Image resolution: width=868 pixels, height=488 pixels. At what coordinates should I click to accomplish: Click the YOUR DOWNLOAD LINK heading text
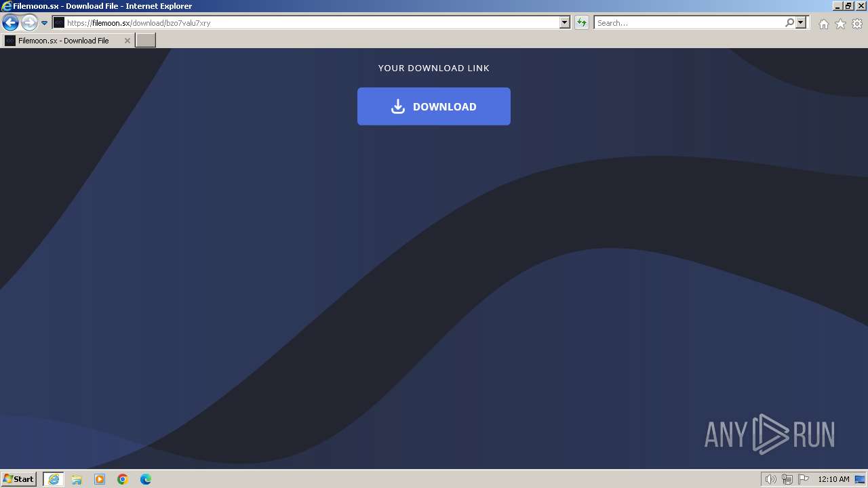tap(433, 68)
